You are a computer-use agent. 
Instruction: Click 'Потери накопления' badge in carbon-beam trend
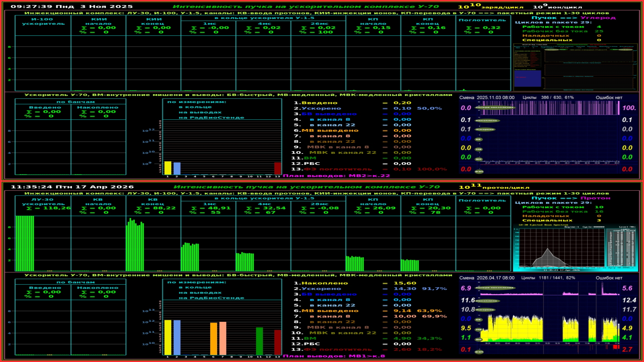point(494,108)
